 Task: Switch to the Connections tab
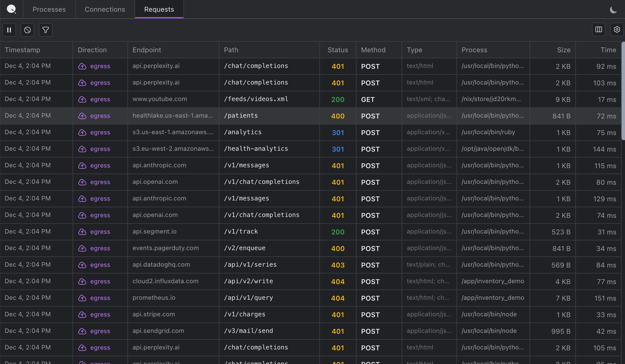(105, 9)
